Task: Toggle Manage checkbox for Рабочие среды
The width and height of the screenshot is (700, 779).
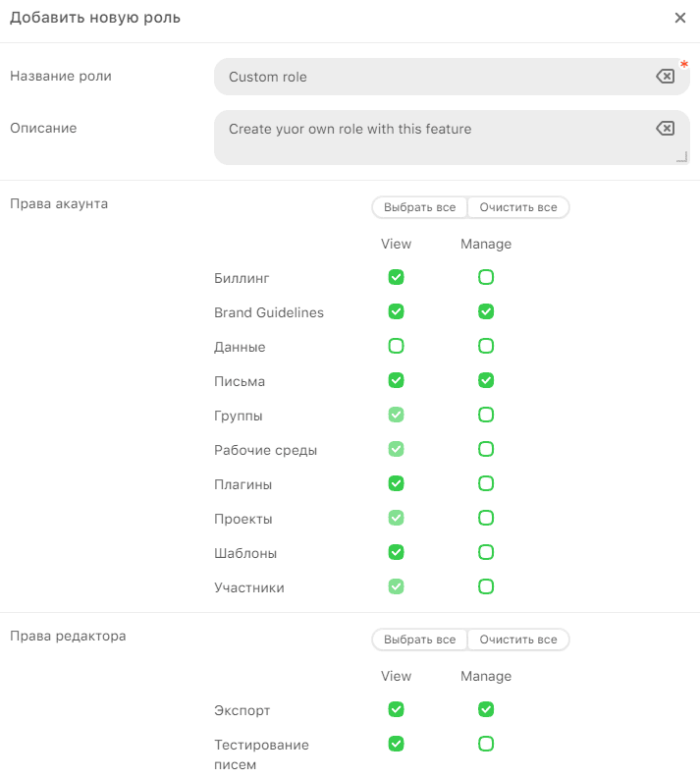Action: coord(486,450)
